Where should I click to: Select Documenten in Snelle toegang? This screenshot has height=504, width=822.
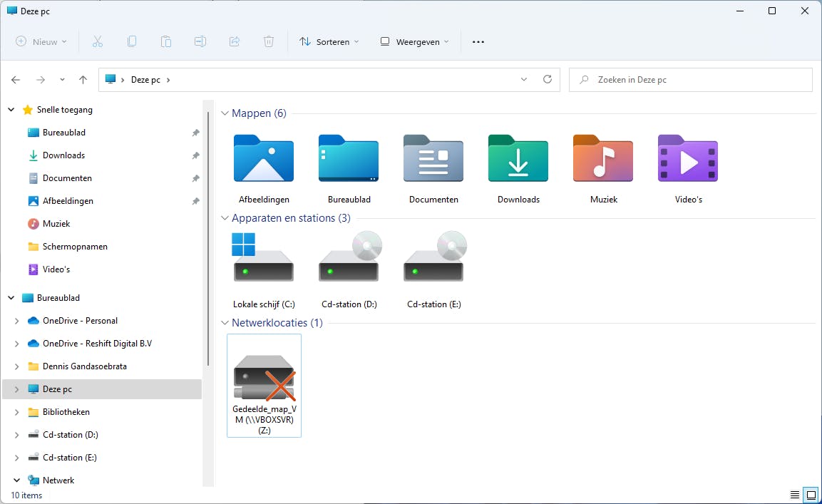tap(67, 178)
